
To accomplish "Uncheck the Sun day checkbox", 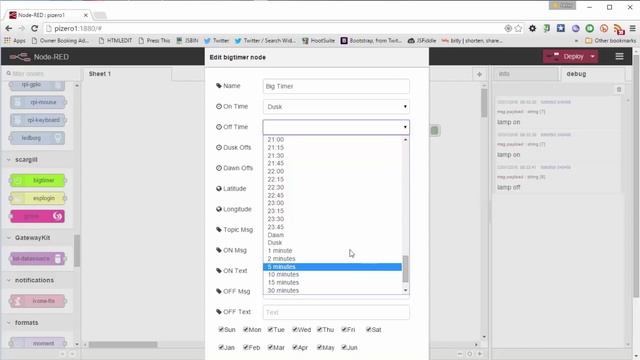I will pos(221,329).
